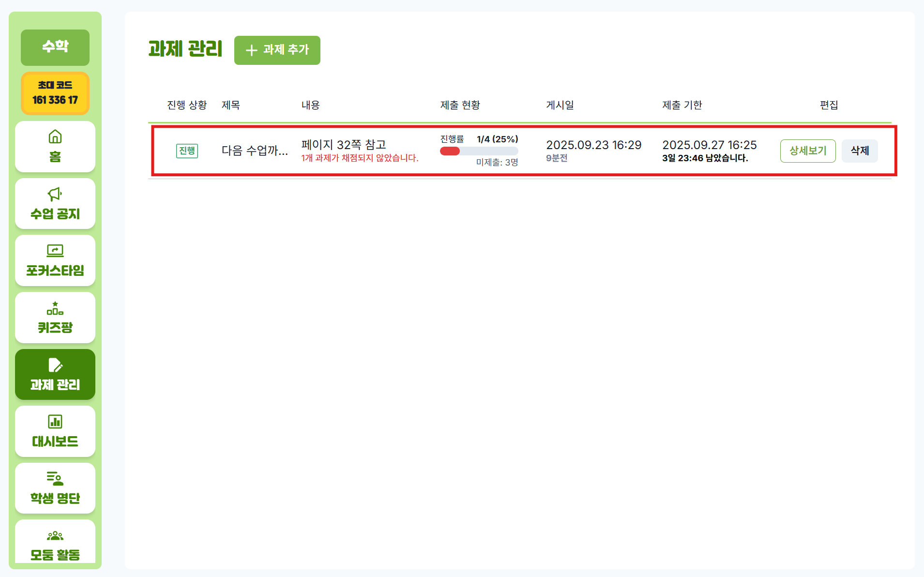Click the 수학 class name button
The image size is (924, 577).
(x=55, y=47)
